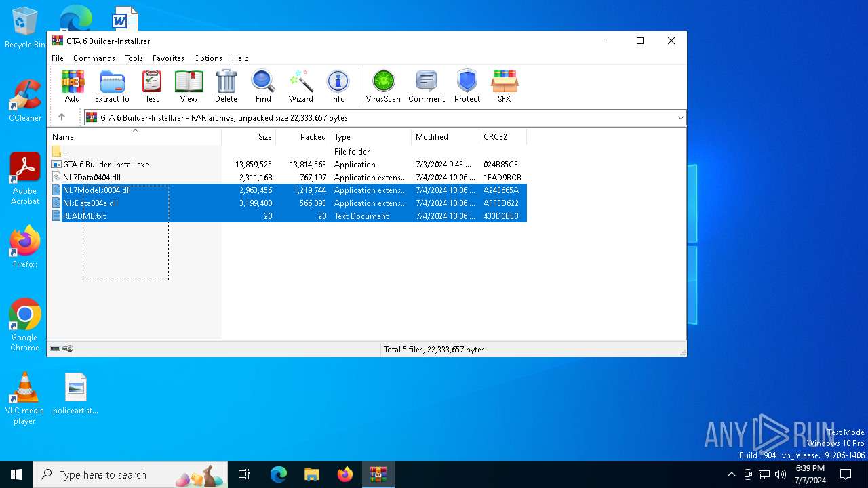Click the taskbar search box
The height and width of the screenshot is (488, 868).
pos(130,474)
